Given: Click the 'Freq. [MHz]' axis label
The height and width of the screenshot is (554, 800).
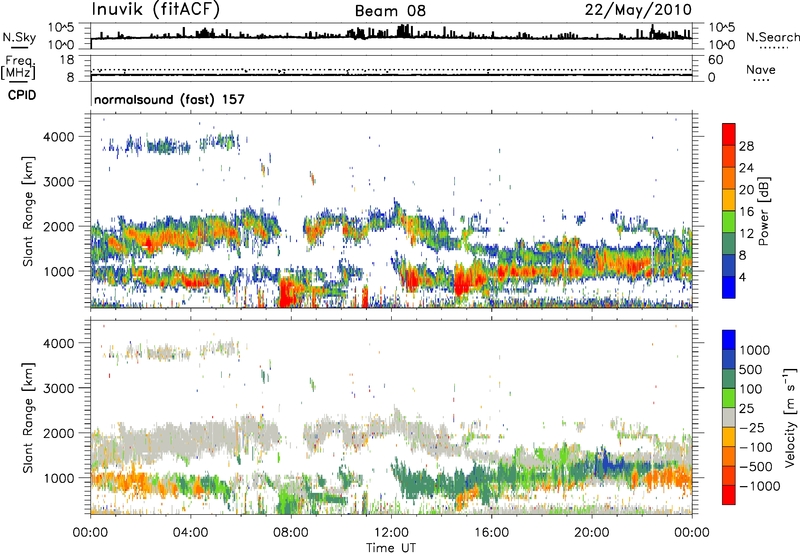Looking at the screenshot, I should tap(18, 68).
